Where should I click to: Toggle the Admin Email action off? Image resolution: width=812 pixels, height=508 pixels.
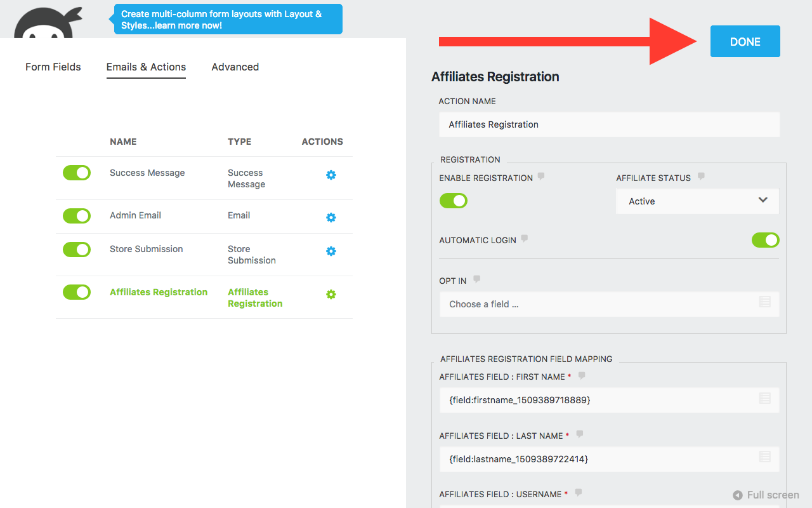coord(77,216)
